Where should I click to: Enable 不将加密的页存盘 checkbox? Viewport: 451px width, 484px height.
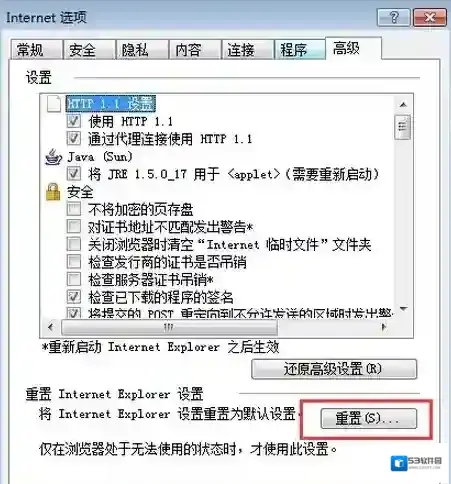click(74, 209)
